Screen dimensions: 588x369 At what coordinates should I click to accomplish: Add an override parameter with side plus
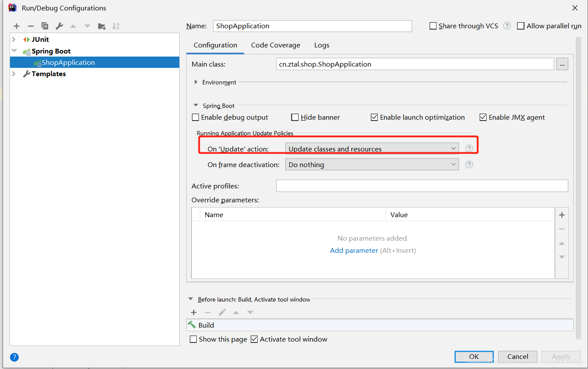[x=562, y=215]
